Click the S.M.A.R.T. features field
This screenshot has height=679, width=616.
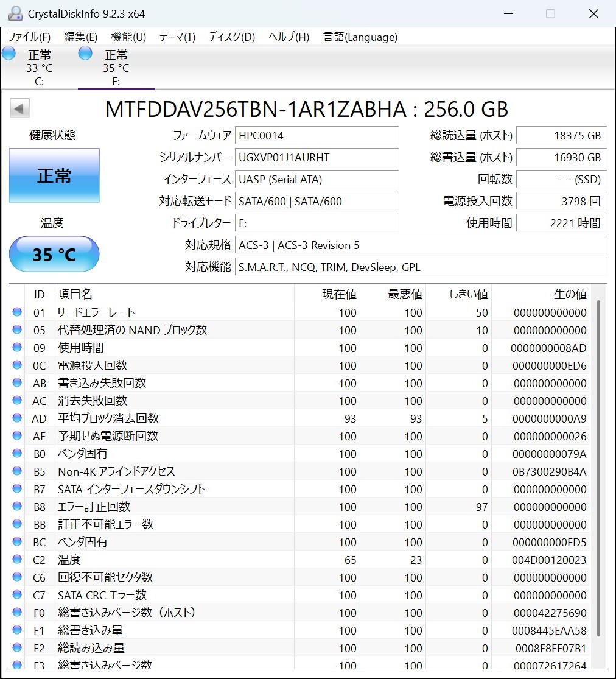[x=421, y=267]
